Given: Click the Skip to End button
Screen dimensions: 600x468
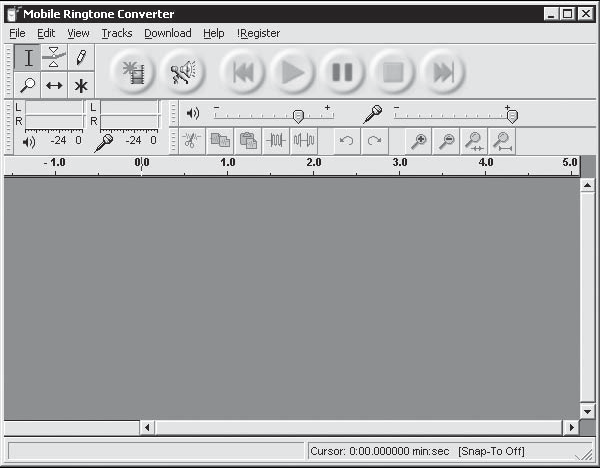Looking at the screenshot, I should click(x=443, y=72).
